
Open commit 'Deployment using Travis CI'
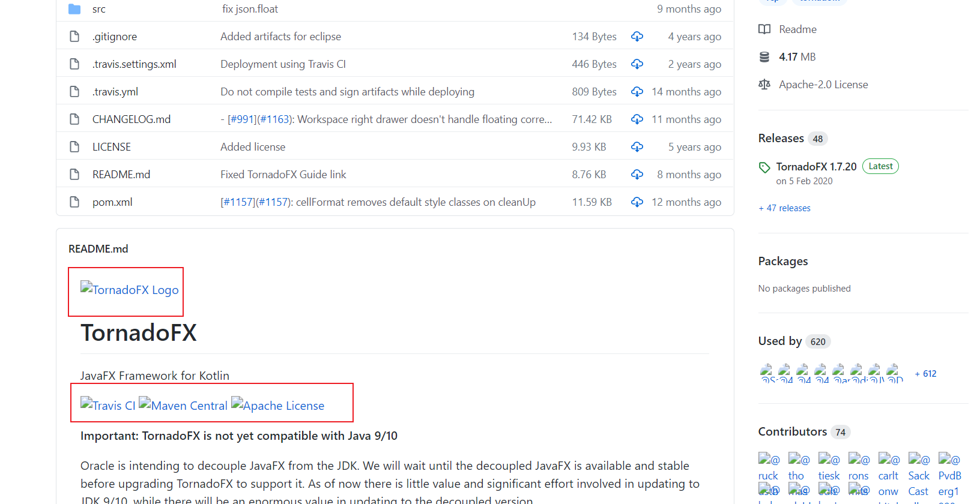[x=283, y=64]
